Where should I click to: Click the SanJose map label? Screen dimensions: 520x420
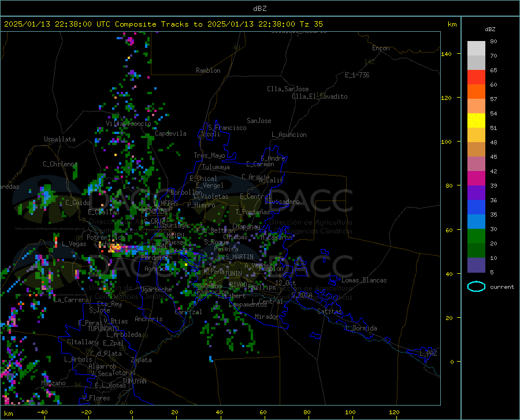point(259,121)
